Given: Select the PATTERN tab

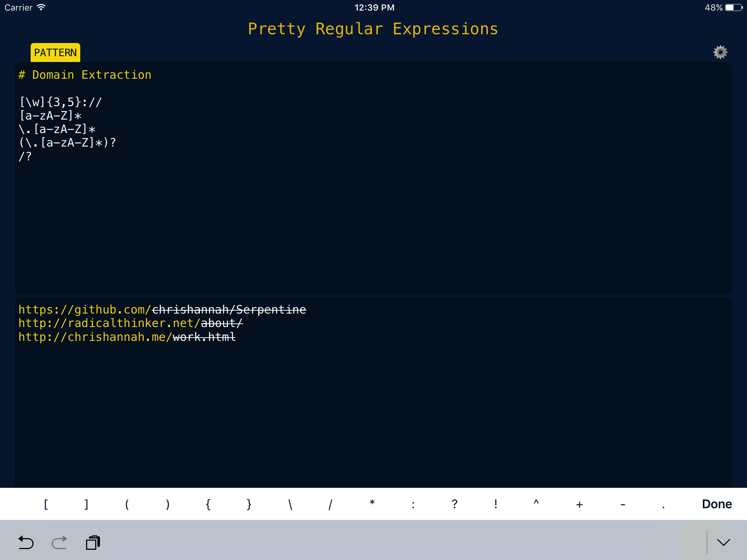Looking at the screenshot, I should click(x=55, y=52).
